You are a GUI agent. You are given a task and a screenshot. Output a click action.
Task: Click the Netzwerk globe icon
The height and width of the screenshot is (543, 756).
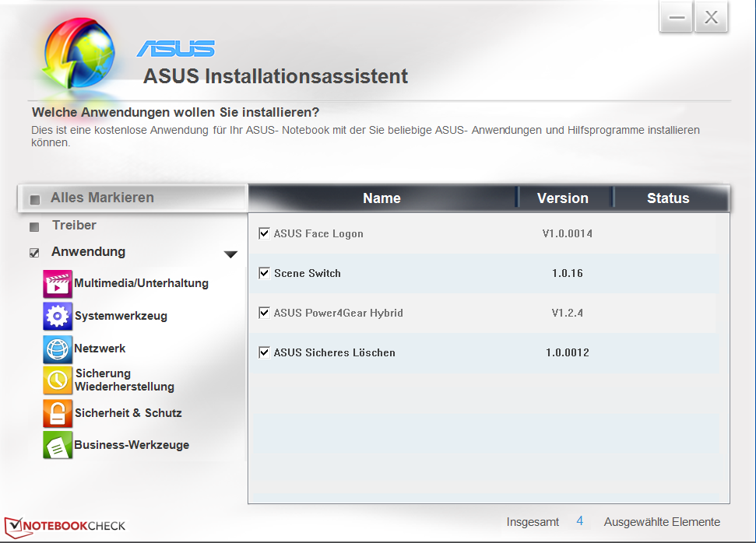[58, 349]
